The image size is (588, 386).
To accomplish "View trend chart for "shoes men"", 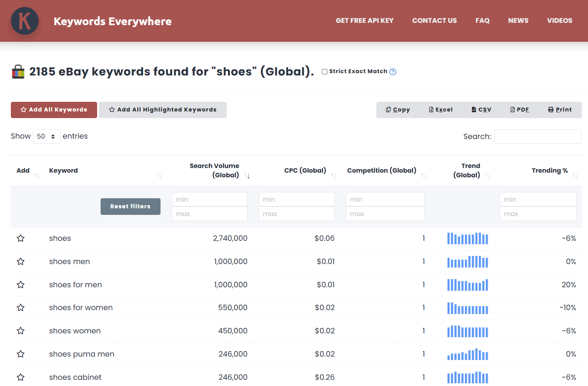I will pos(468,261).
